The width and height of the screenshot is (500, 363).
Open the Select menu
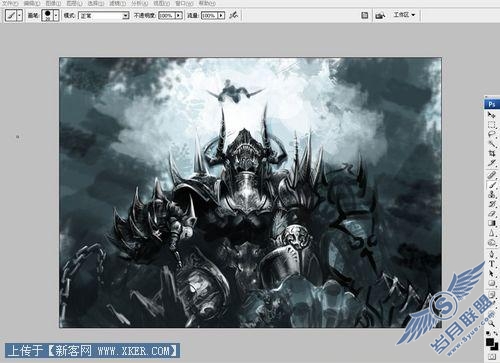(x=96, y=3)
